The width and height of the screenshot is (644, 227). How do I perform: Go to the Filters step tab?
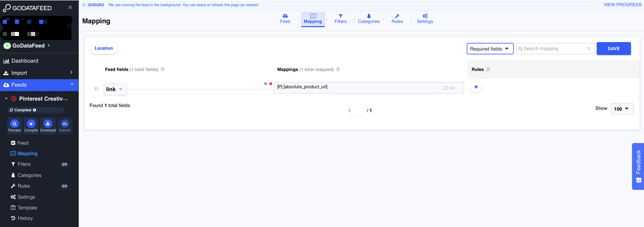pos(340,19)
